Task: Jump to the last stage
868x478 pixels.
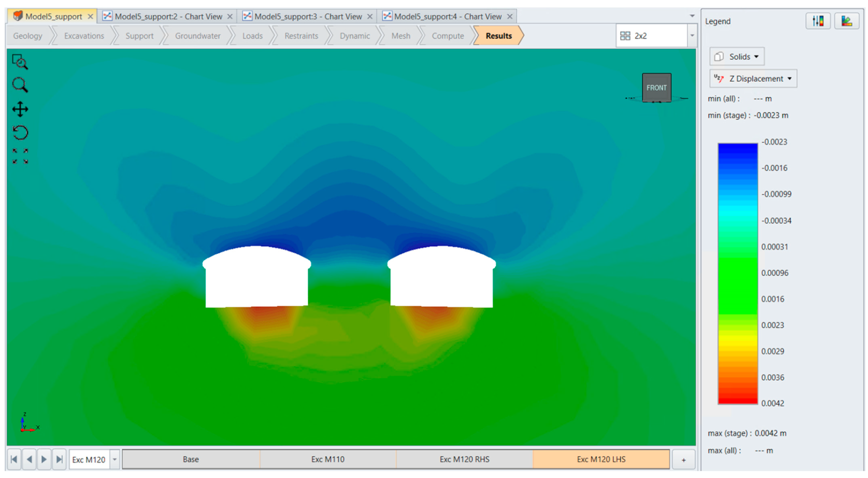Action: point(59,459)
